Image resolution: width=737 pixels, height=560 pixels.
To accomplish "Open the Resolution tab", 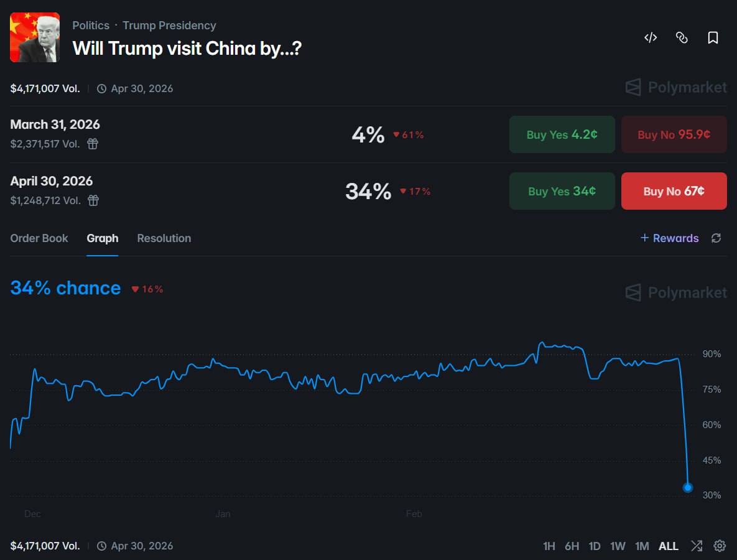I will tap(164, 238).
